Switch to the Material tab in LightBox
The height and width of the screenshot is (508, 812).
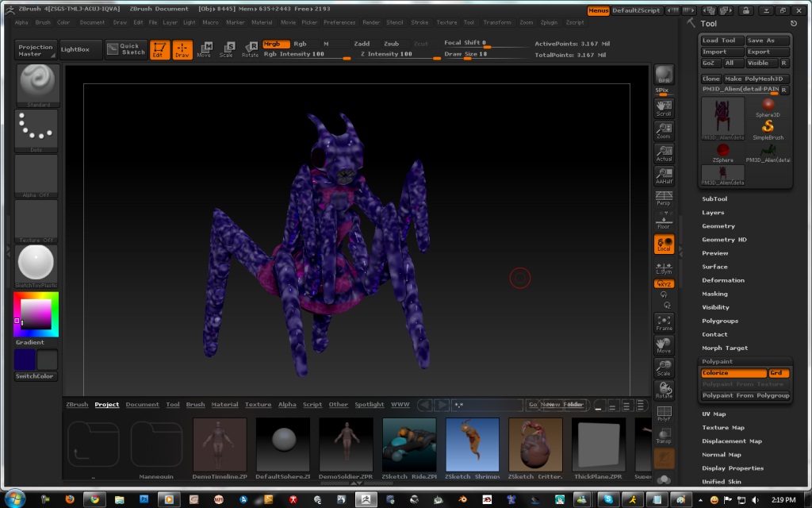(224, 405)
